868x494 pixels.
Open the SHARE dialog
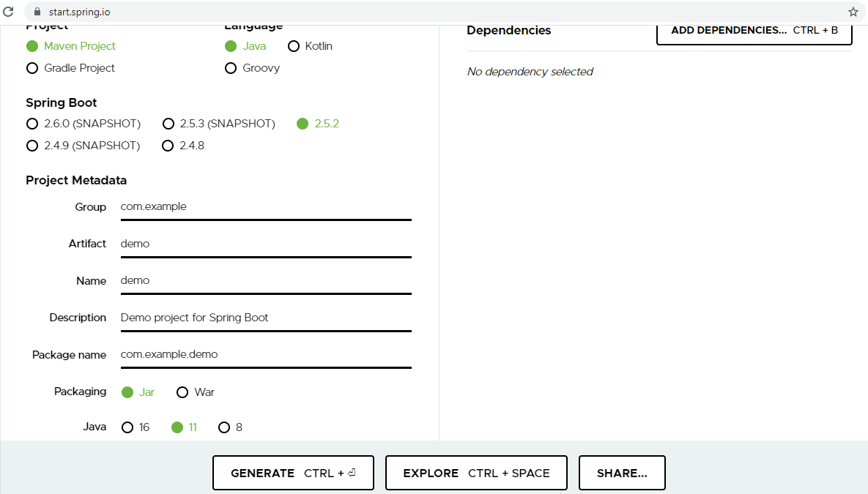[622, 473]
